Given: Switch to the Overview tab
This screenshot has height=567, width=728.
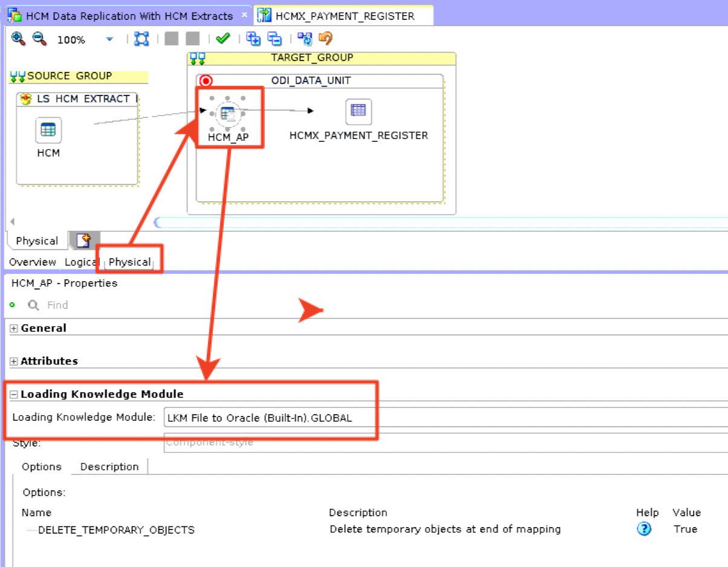Looking at the screenshot, I should point(32,262).
